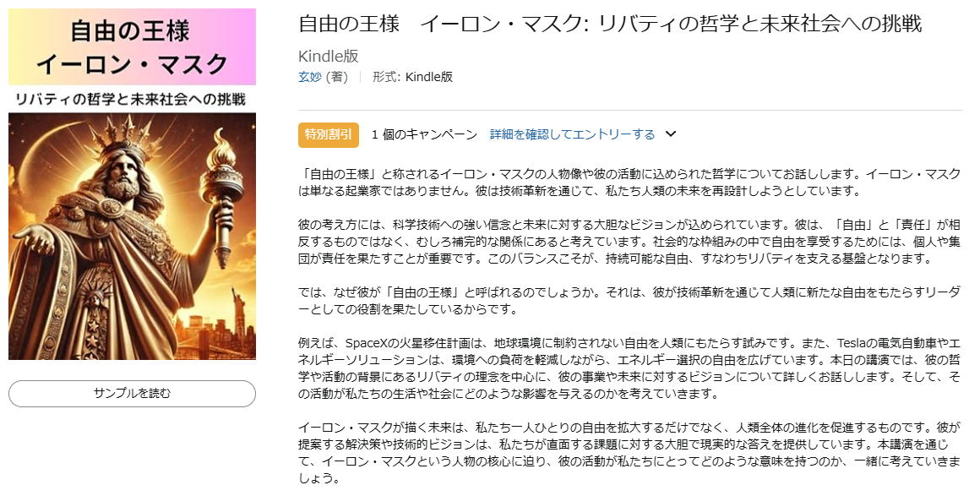Click the large gray Kindle版 subtitle
The height and width of the screenshot is (496, 980).
click(329, 56)
